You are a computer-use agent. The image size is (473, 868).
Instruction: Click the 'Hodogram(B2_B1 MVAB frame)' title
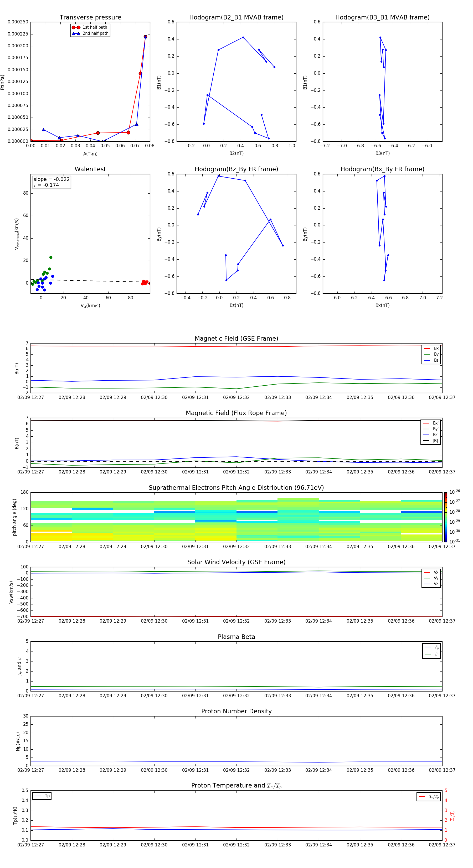[236, 18]
